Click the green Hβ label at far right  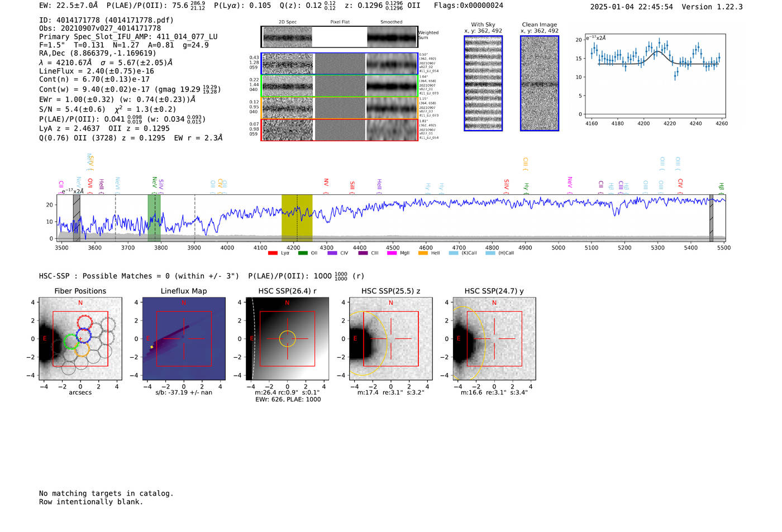click(x=721, y=188)
